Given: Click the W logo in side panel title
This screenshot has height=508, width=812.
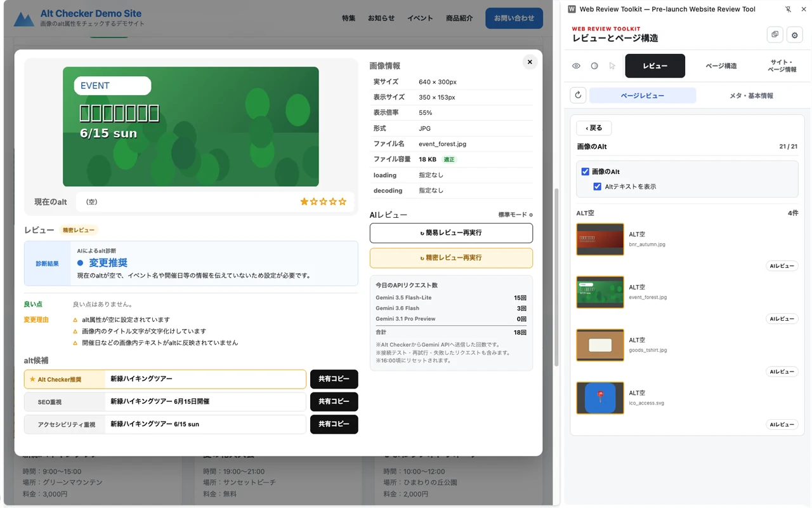Looking at the screenshot, I should (x=572, y=10).
